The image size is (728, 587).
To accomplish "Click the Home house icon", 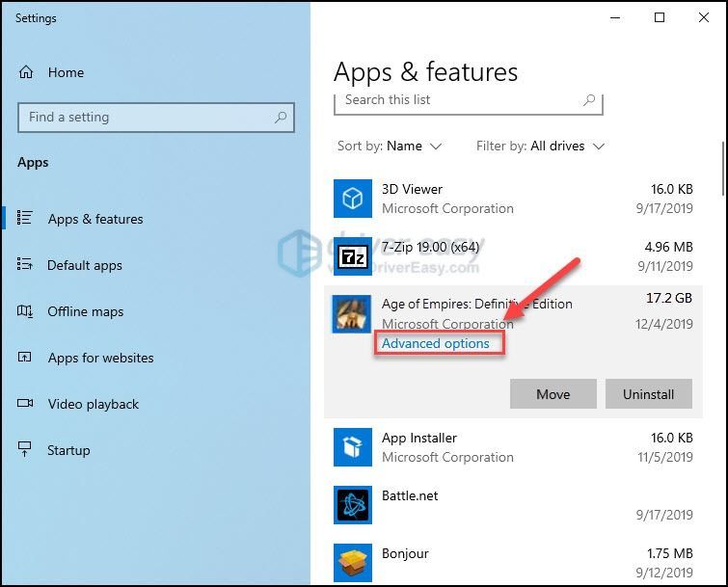I will tap(26, 72).
